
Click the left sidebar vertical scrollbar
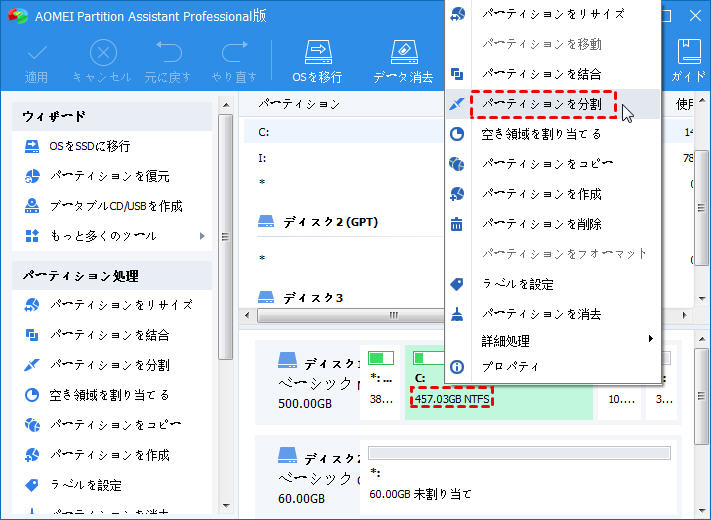tap(225, 237)
